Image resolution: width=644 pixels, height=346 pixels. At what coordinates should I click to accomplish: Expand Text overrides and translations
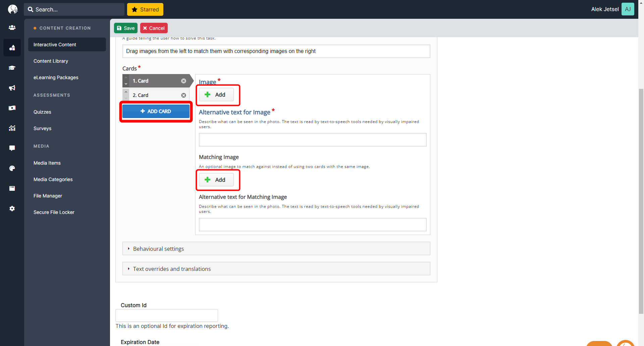click(276, 269)
